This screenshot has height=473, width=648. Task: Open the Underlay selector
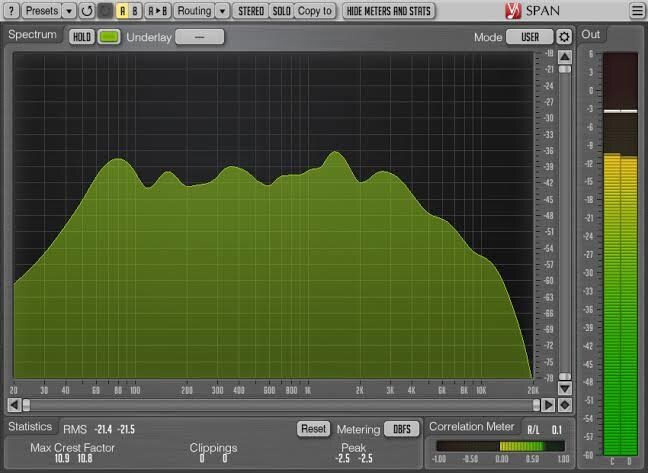click(200, 37)
